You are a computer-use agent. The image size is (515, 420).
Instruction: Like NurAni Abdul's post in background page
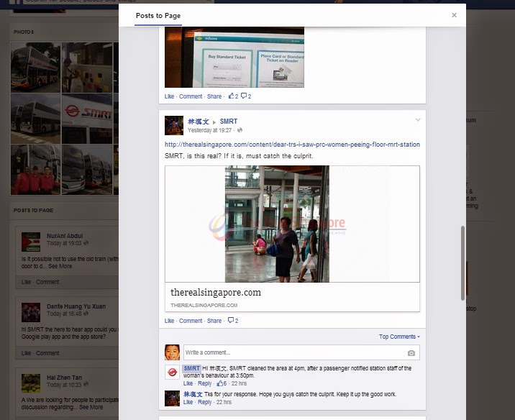point(26,282)
